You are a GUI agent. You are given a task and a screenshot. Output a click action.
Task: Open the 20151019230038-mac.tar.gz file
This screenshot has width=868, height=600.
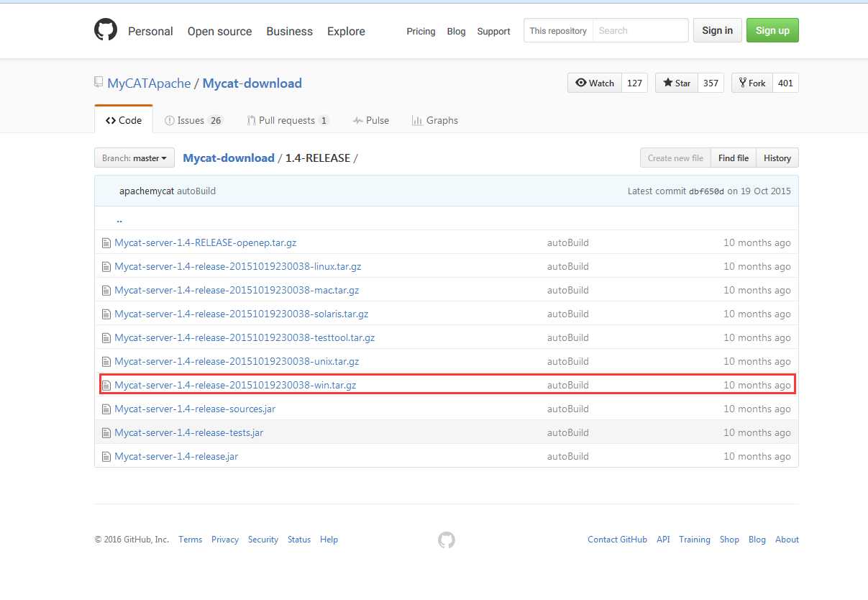237,291
